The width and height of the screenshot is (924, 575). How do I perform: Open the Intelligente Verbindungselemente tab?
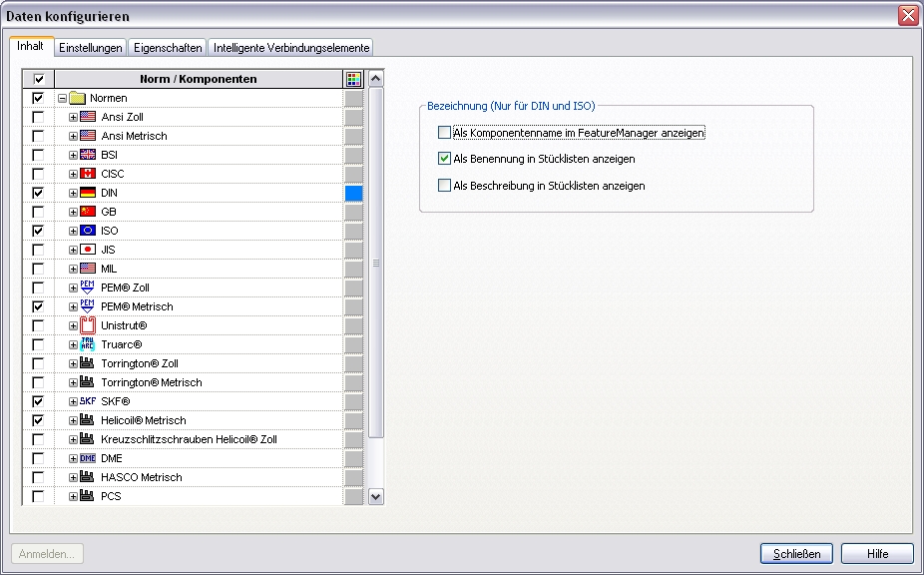point(291,48)
